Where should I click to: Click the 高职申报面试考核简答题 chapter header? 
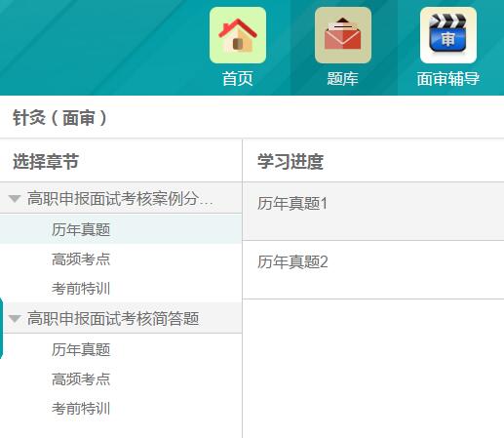[121, 318]
